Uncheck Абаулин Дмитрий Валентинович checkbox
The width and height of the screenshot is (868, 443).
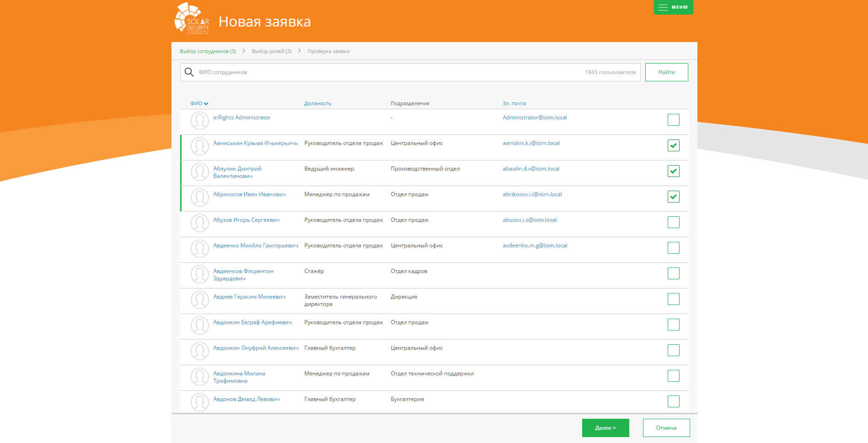coord(674,171)
